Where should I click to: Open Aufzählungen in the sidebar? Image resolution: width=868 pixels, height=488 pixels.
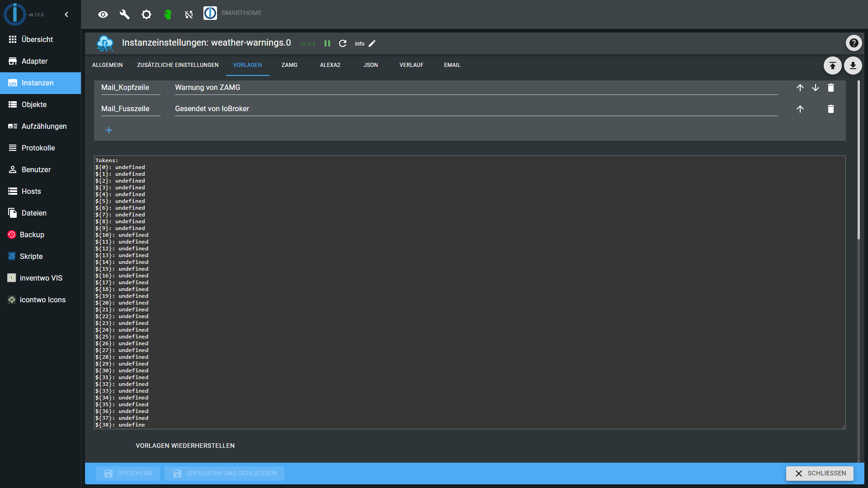point(40,127)
